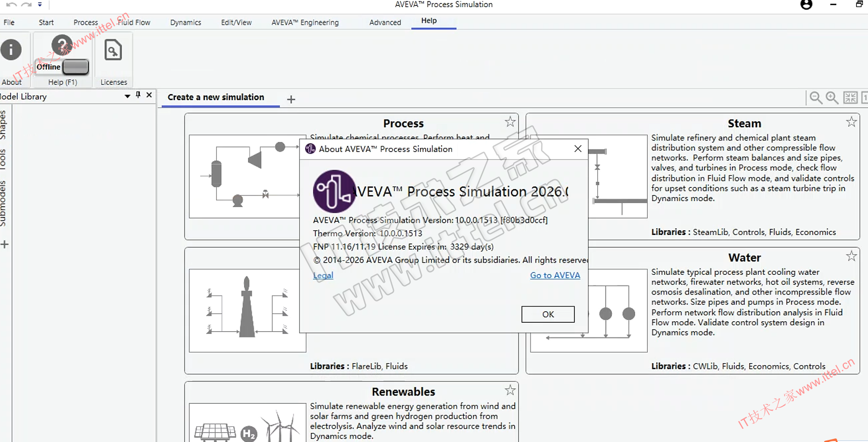This screenshot has height=442, width=868.
Task: Click the zoom in magnifier icon
Action: pos(832,97)
